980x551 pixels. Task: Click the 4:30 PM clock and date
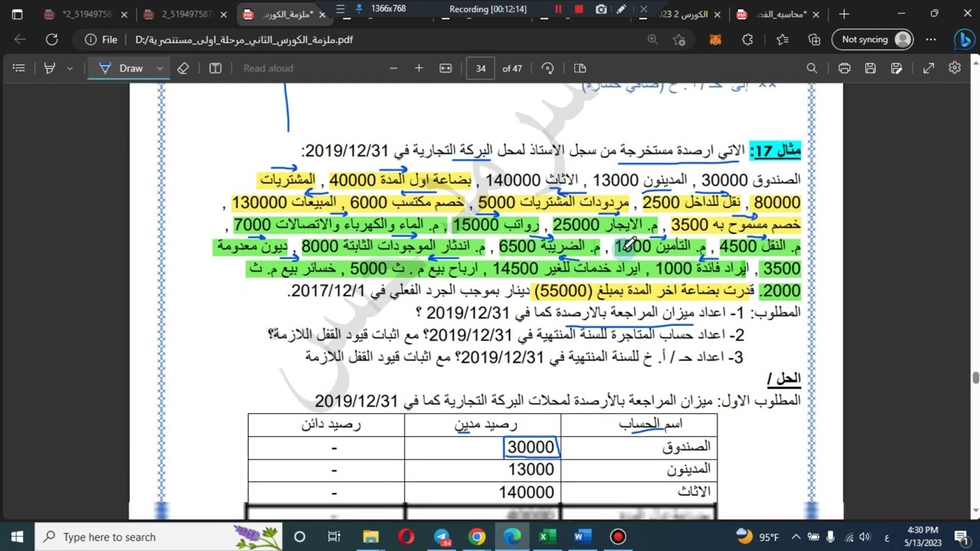click(922, 536)
